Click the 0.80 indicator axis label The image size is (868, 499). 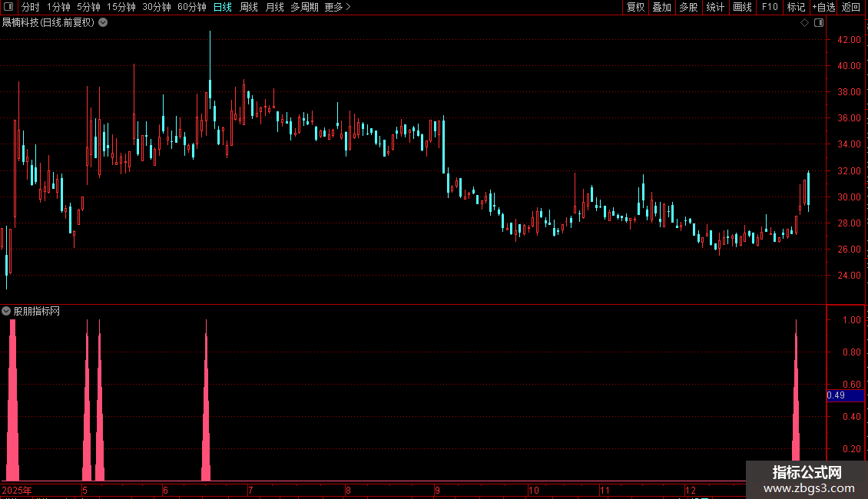[851, 352]
